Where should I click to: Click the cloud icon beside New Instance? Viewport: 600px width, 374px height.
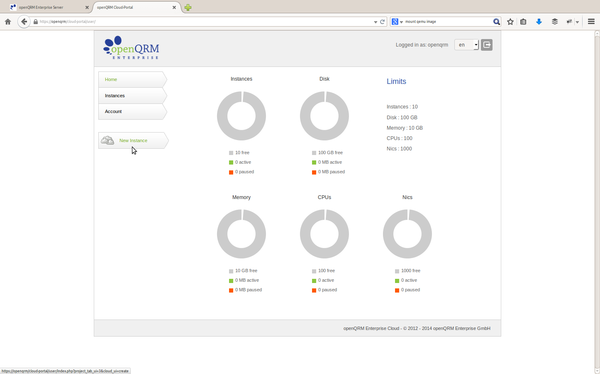click(x=108, y=140)
